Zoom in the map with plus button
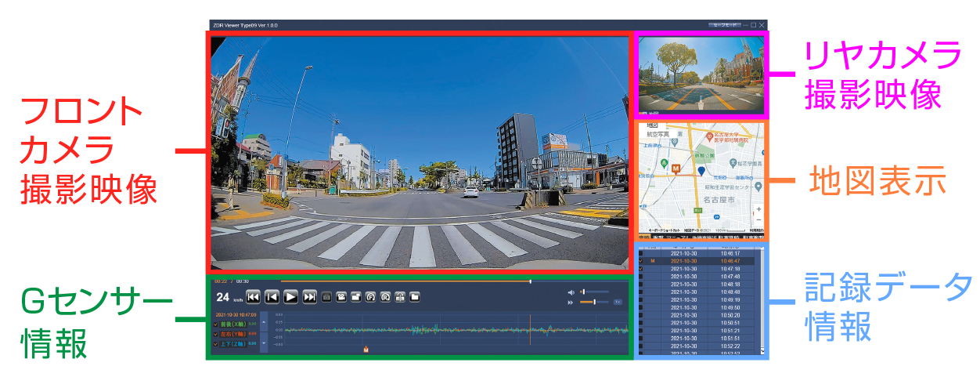Screen dimensions: 980x377 pyautogui.click(x=758, y=211)
